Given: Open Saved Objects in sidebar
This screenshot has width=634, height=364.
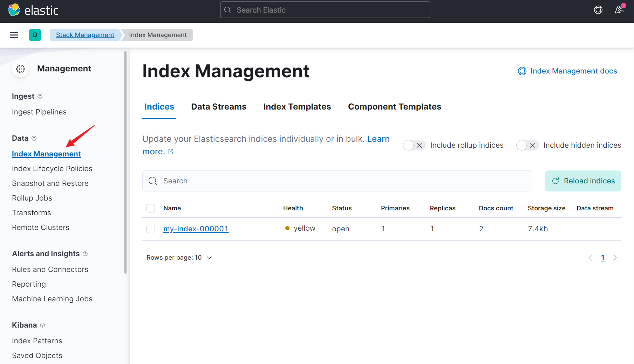Looking at the screenshot, I should click(x=37, y=356).
